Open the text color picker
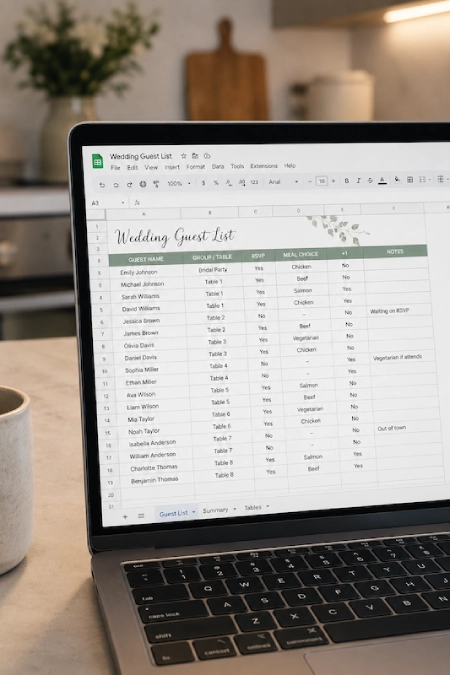The image size is (450, 675). pos(382,180)
